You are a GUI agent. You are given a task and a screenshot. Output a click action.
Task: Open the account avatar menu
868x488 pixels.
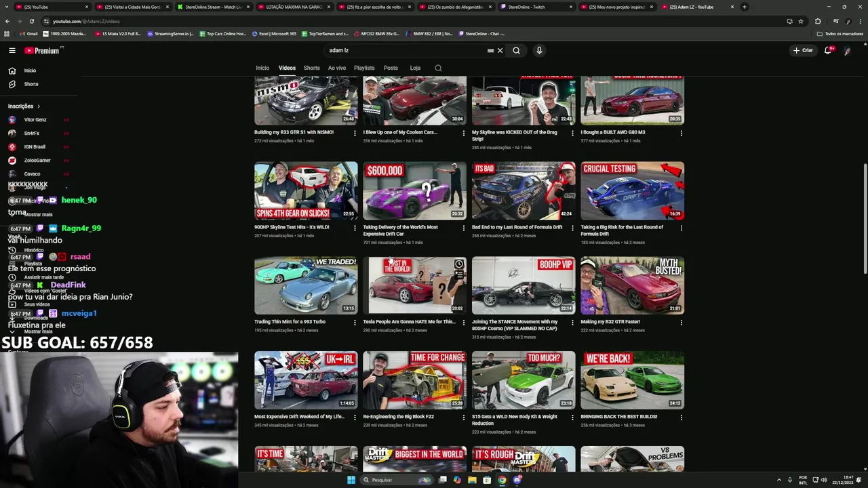click(847, 51)
